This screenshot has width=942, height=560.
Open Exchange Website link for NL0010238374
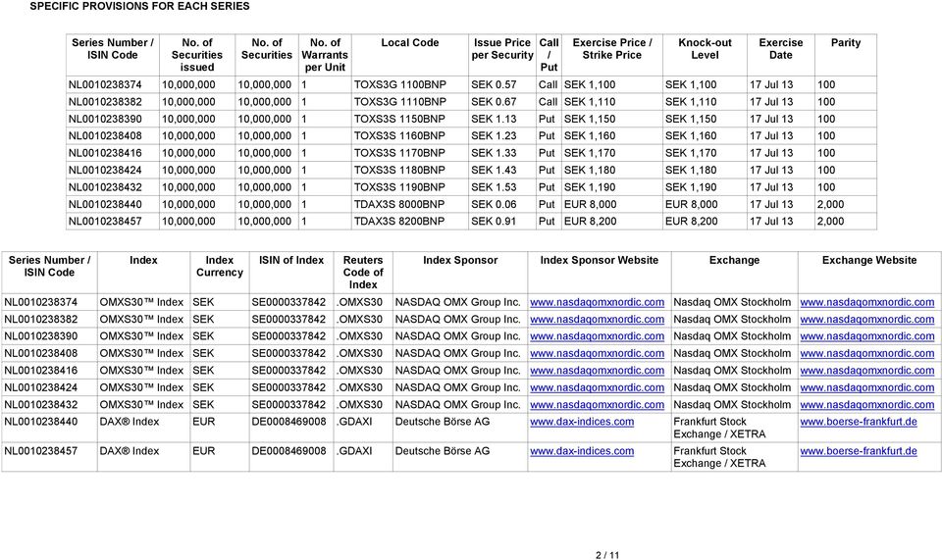(866, 302)
